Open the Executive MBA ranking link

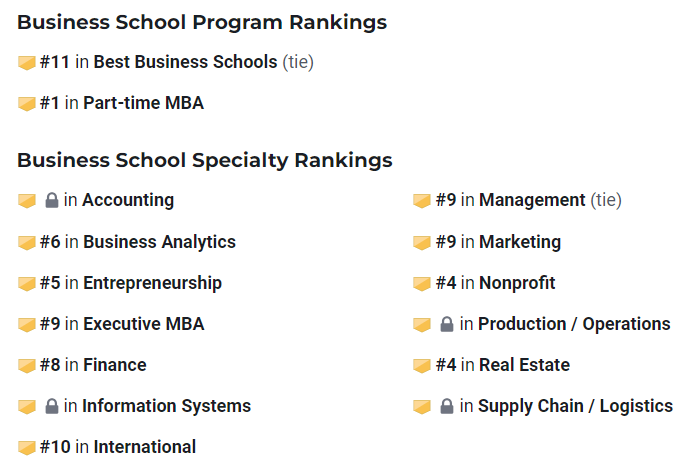(143, 324)
